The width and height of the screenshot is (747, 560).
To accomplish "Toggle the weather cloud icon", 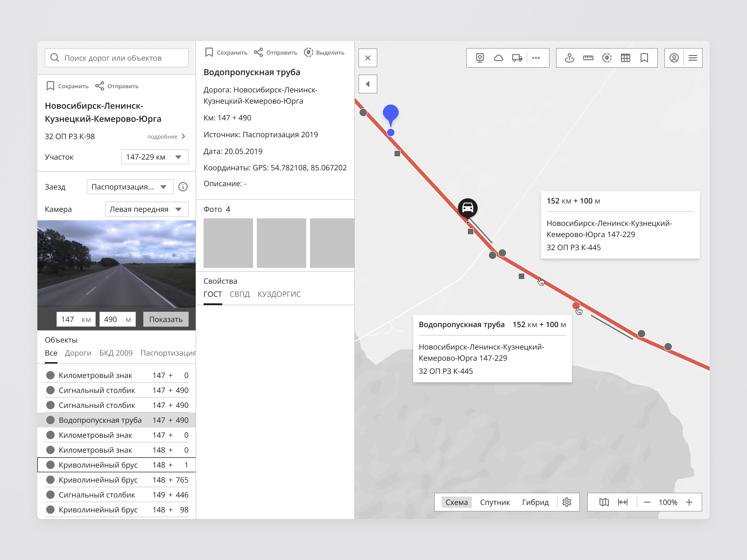I will [x=499, y=58].
